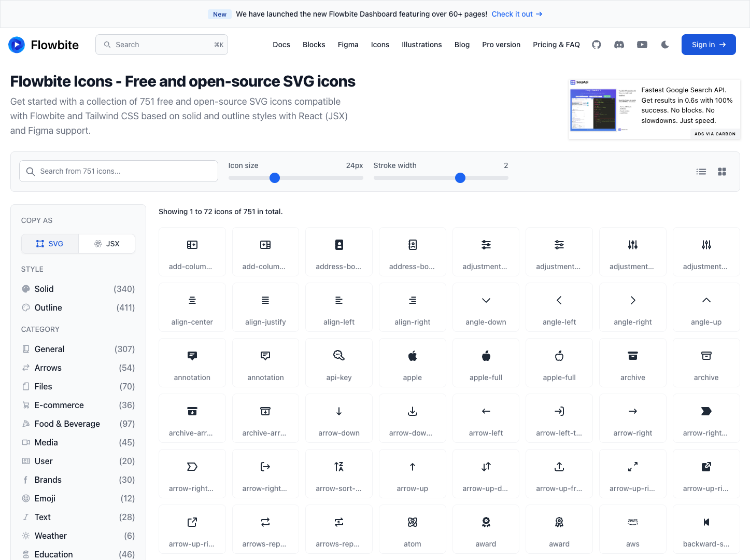750x560 pixels.
Task: Filter icons by Outline style
Action: click(48, 307)
